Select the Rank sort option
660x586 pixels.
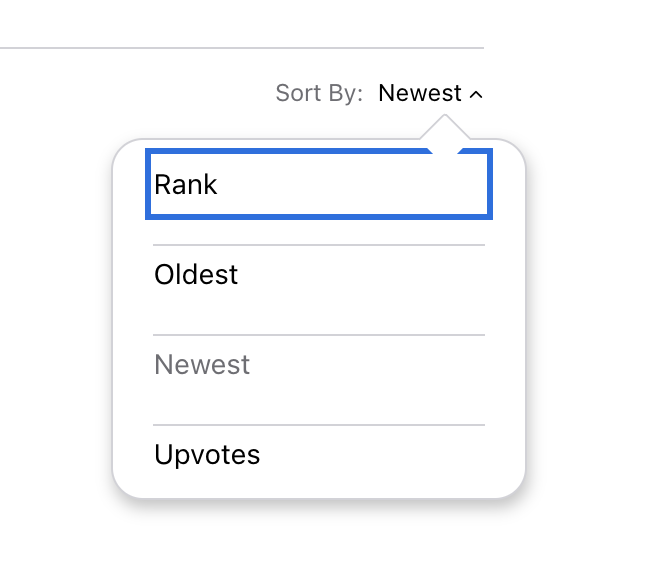(318, 184)
